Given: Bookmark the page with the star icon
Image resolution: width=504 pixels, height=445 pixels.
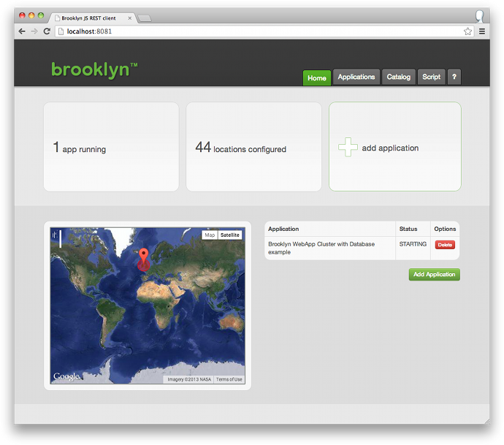Looking at the screenshot, I should point(467,31).
